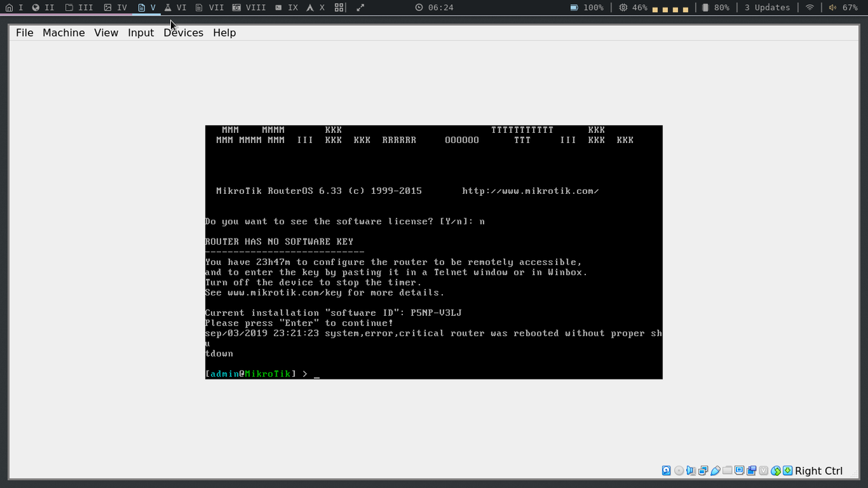
Task: Click the Wi-Fi signal icon
Action: (809, 7)
